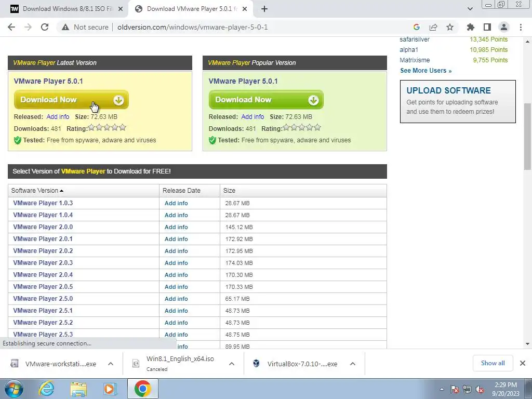The image size is (532, 399).
Task: Click the UPLOAD SOFTWARE box
Action: [458, 101]
